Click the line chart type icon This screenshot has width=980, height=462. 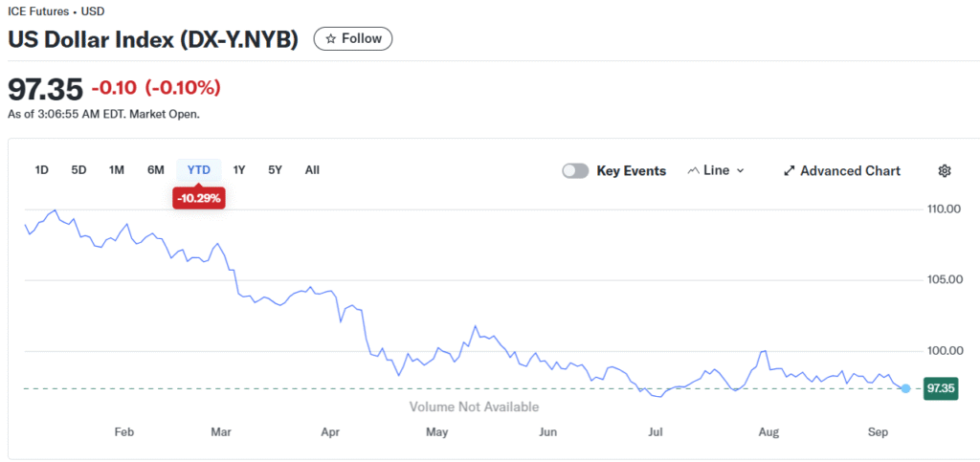(693, 170)
